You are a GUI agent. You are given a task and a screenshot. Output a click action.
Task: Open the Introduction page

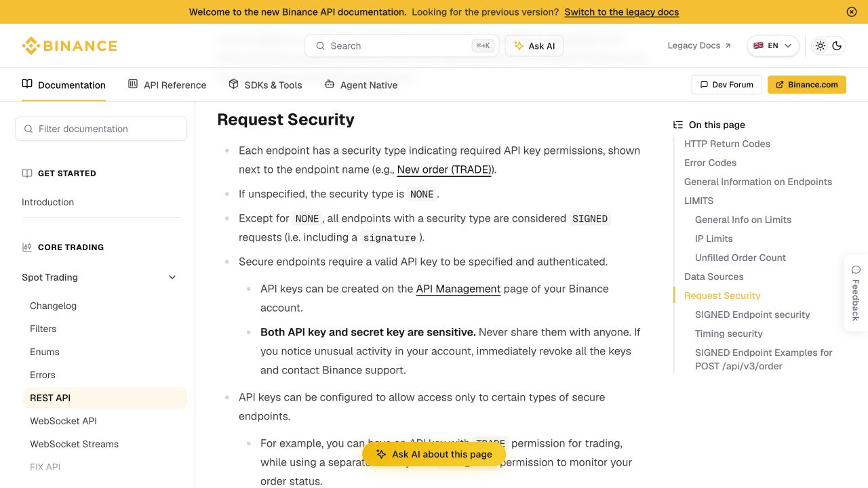click(47, 202)
